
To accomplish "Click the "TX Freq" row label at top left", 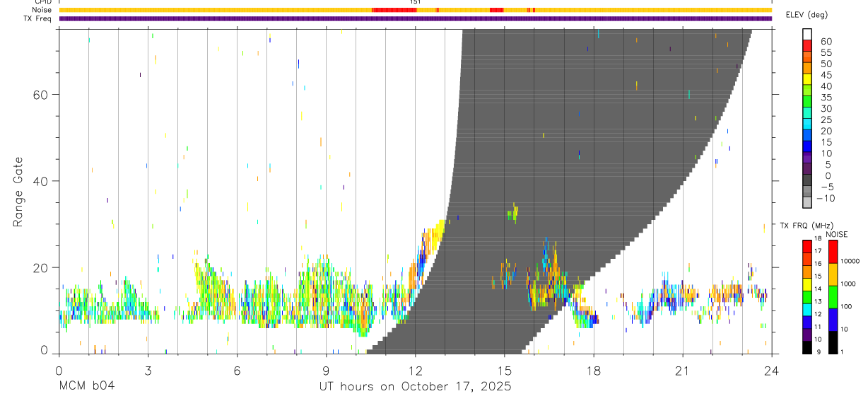I will click(x=38, y=18).
